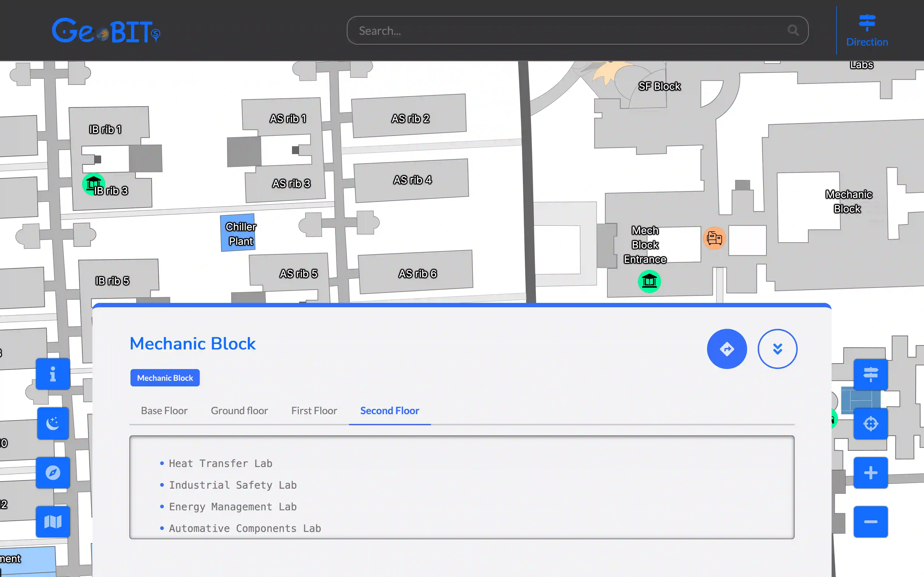Locate me using the crosshair button

(870, 424)
